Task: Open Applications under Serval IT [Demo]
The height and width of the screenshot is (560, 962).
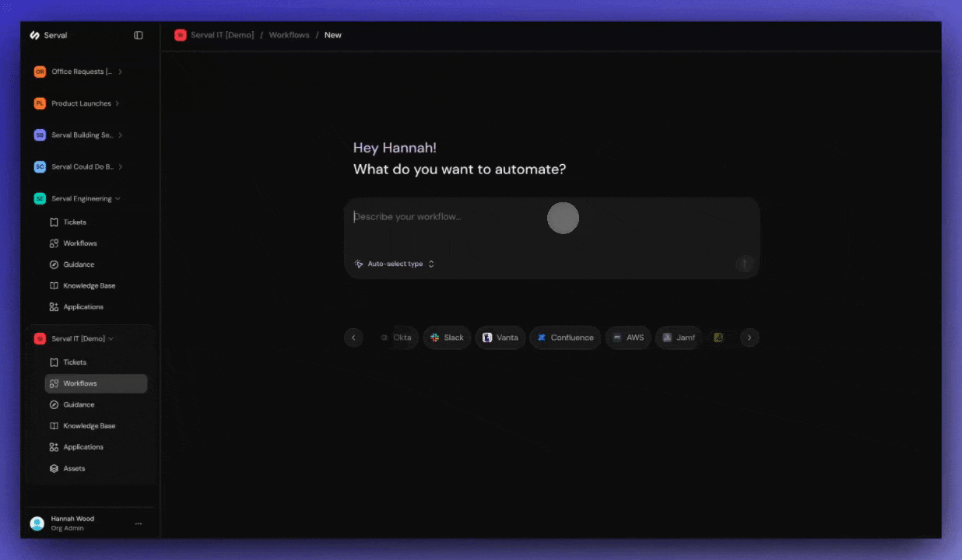Action: click(83, 447)
